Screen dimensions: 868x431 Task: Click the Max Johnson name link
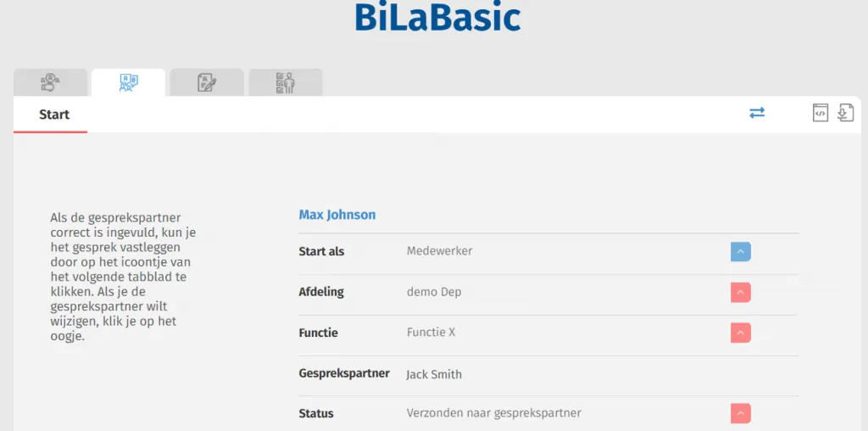337,215
